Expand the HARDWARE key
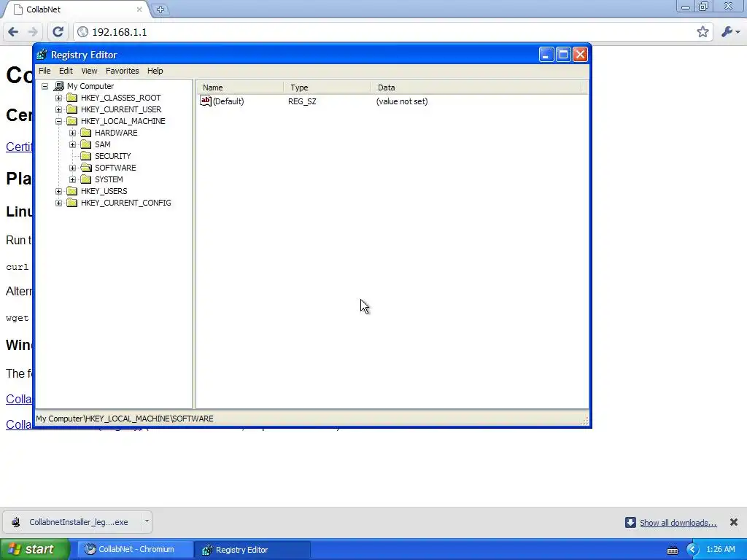 [72, 133]
